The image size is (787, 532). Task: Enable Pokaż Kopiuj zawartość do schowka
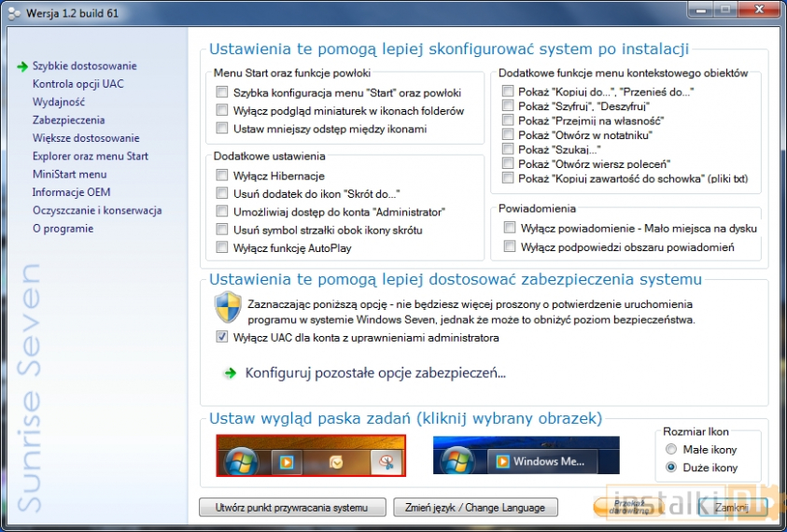[508, 178]
